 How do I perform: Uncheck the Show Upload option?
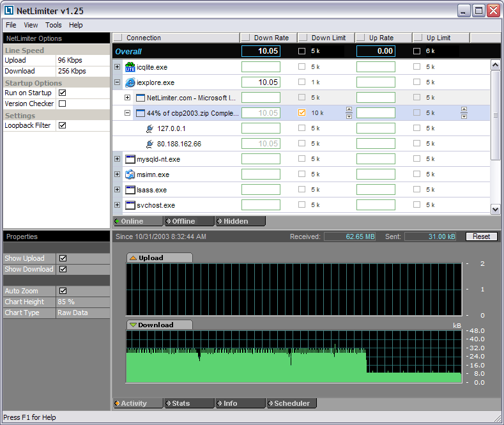click(x=63, y=258)
